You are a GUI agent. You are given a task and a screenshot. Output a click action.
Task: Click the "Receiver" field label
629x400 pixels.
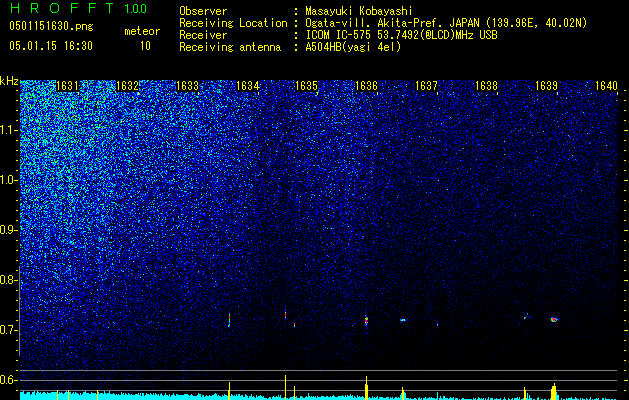point(203,35)
